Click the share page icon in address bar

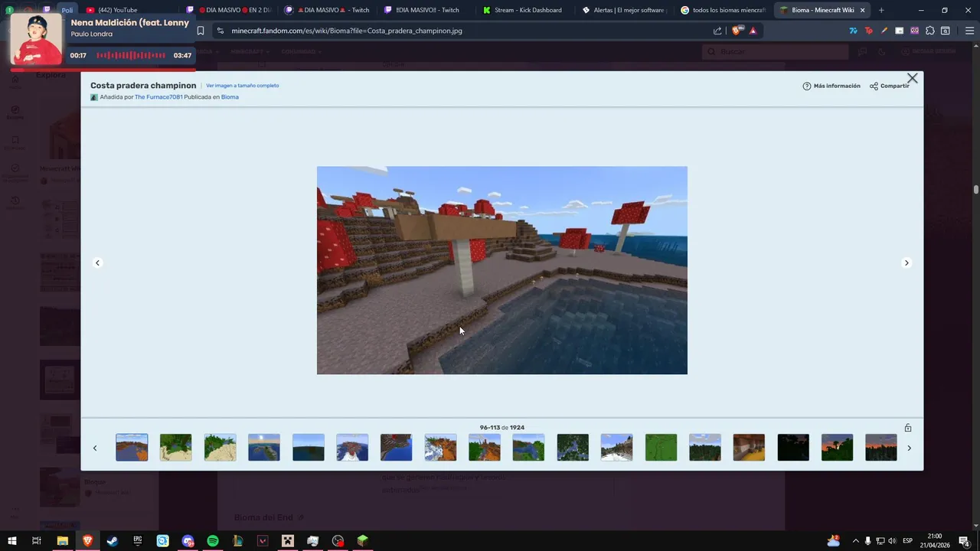(x=717, y=31)
